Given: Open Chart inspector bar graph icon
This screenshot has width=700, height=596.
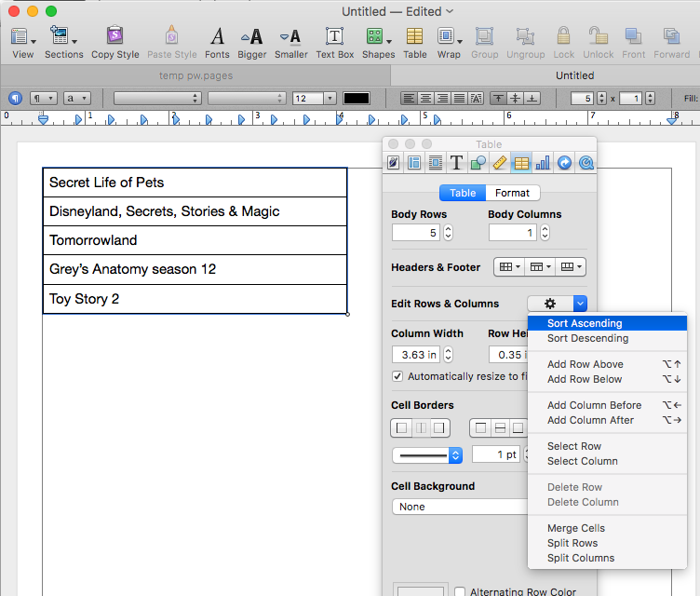Looking at the screenshot, I should coord(543,163).
